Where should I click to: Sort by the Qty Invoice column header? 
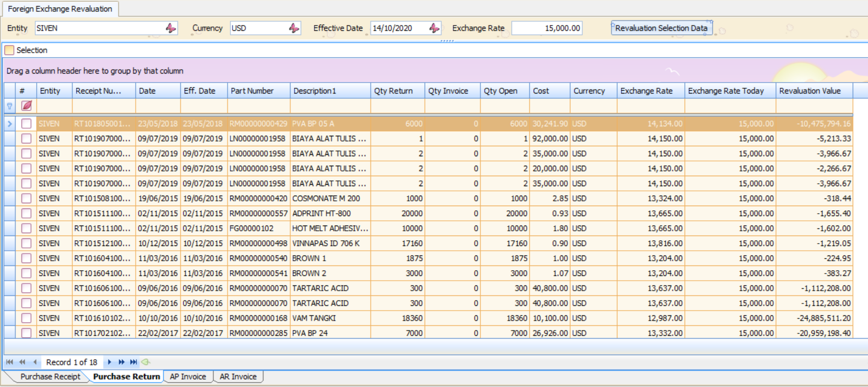pyautogui.click(x=453, y=91)
